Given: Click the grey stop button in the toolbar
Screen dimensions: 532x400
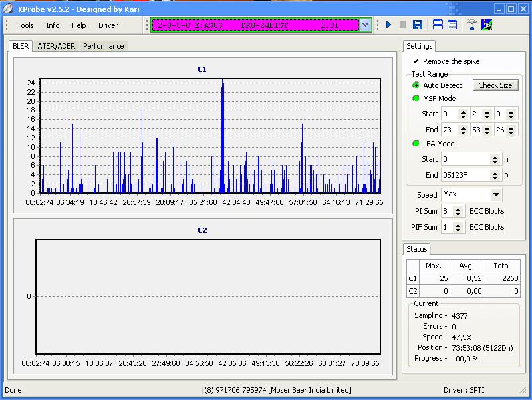Looking at the screenshot, I should click(403, 25).
